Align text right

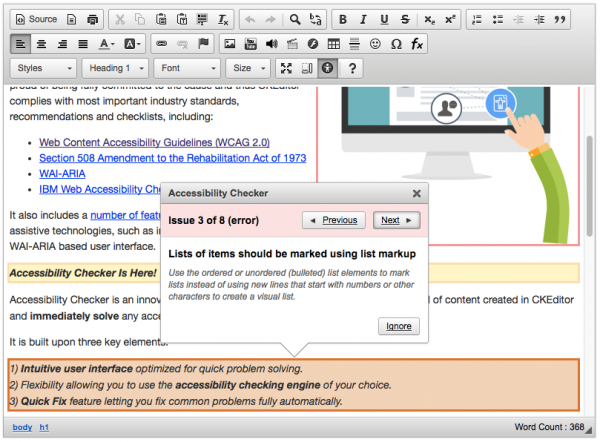(x=62, y=44)
